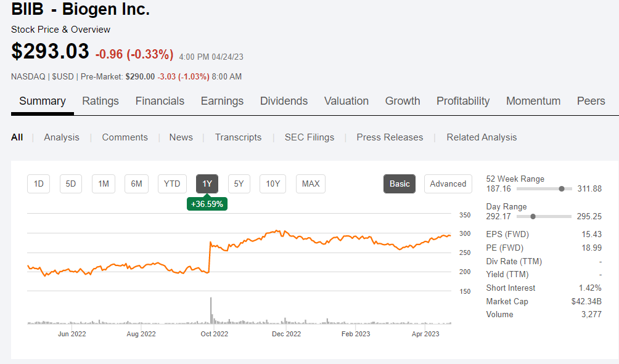
Task: Click the Day Range slider marker
Action: (533, 216)
